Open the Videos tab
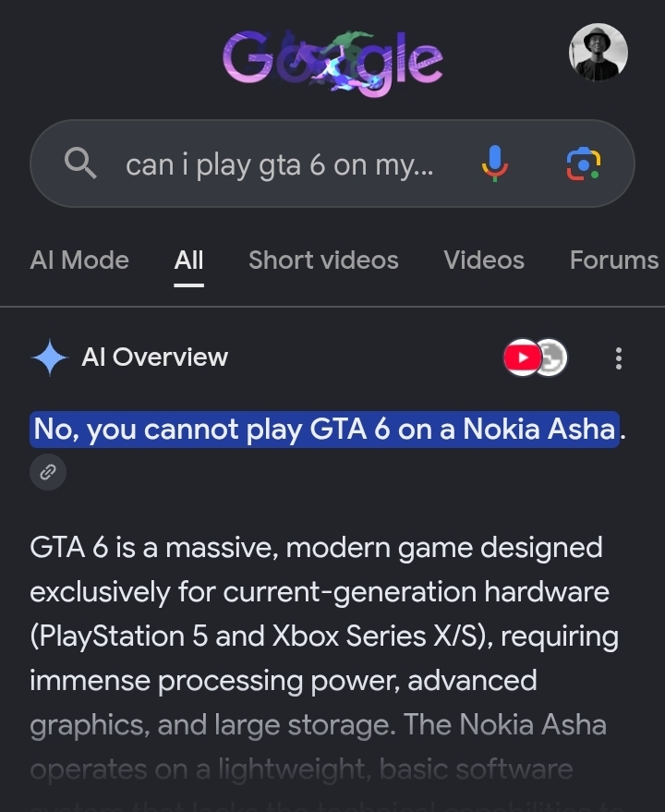665x812 pixels. tap(484, 260)
